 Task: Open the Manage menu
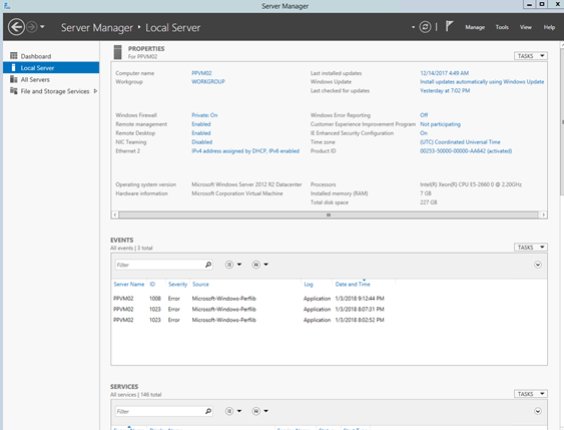[475, 27]
